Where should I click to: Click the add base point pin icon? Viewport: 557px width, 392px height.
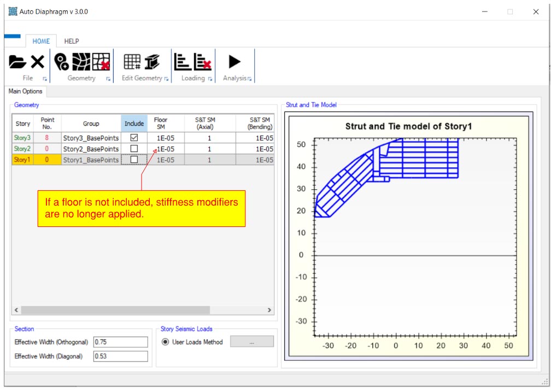pyautogui.click(x=62, y=62)
